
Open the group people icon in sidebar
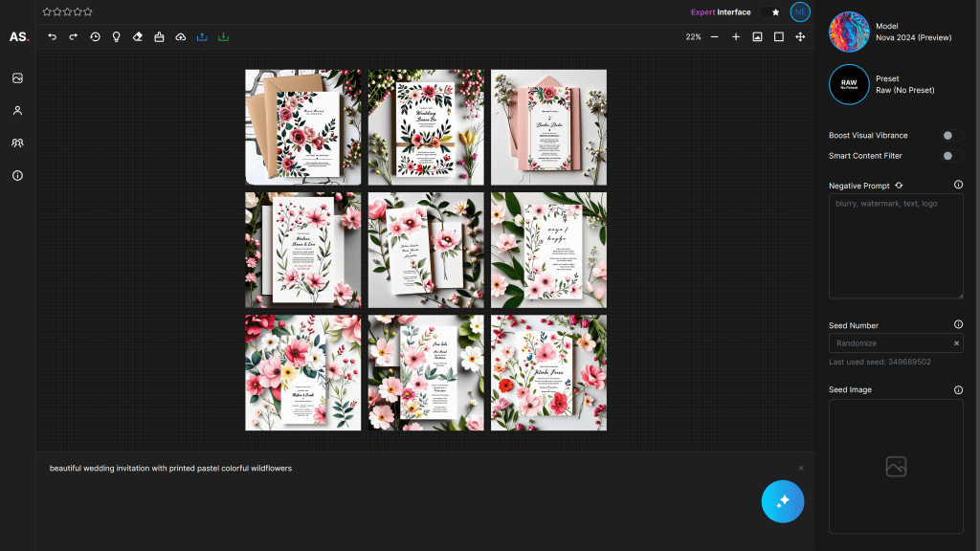pos(17,143)
